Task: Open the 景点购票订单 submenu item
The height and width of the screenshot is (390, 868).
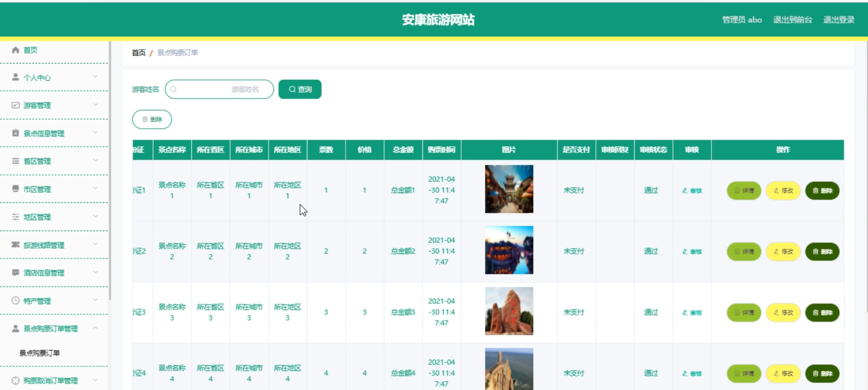Action: (x=40, y=353)
